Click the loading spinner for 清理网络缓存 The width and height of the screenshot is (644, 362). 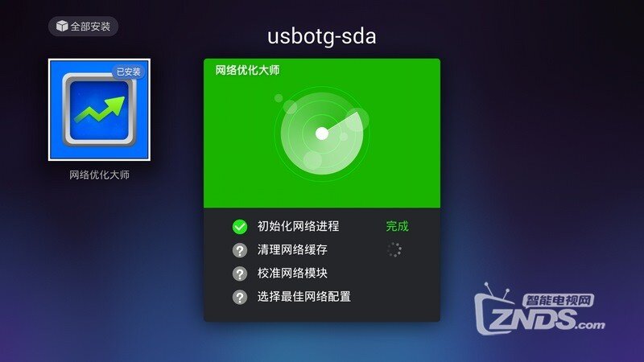point(394,249)
